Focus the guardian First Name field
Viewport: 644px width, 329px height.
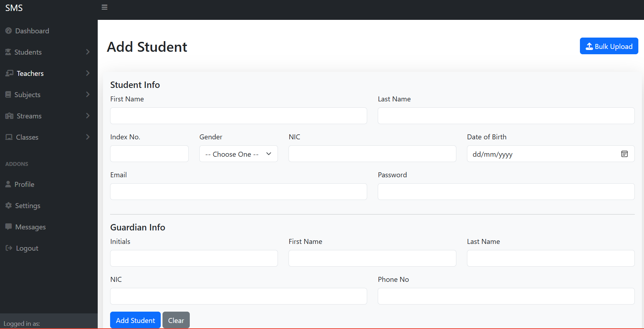(372, 258)
